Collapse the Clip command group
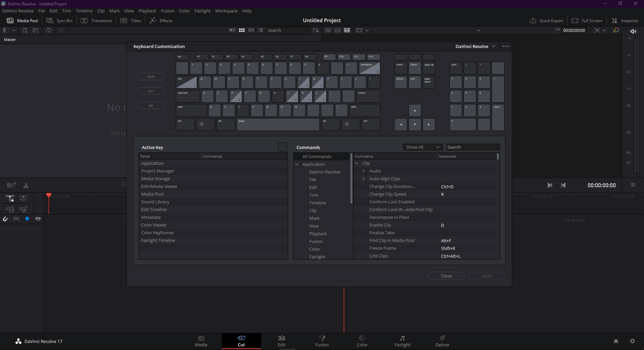The height and width of the screenshot is (350, 644). click(357, 163)
